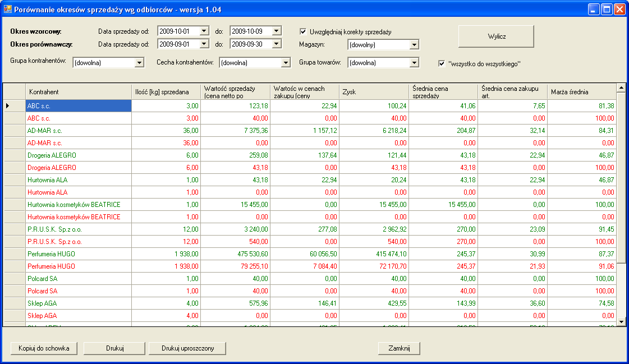The image size is (629, 364).
Task: Select the green 'P.R.U.S.K. Sp.z o.o.' cell
Action: coord(79,229)
